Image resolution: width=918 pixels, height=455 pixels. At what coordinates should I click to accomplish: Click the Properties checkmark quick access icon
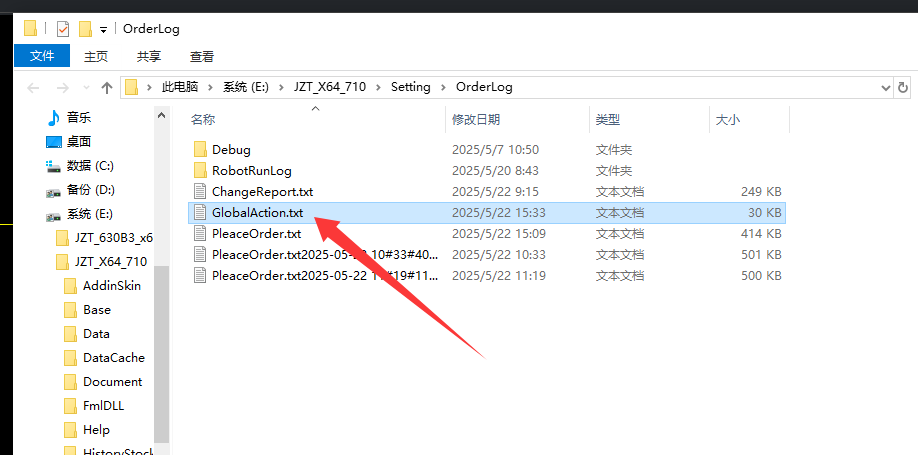[x=63, y=29]
